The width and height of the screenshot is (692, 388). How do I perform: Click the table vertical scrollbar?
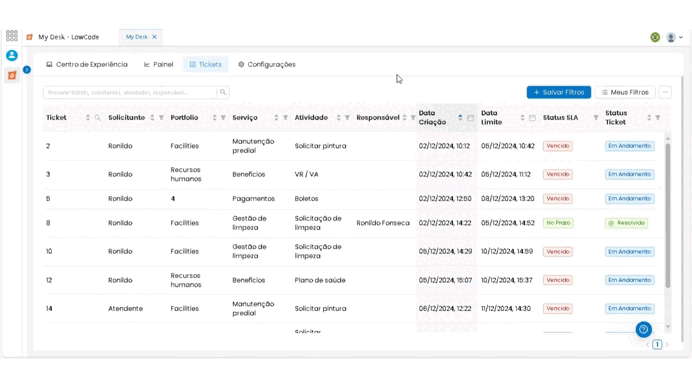click(668, 216)
